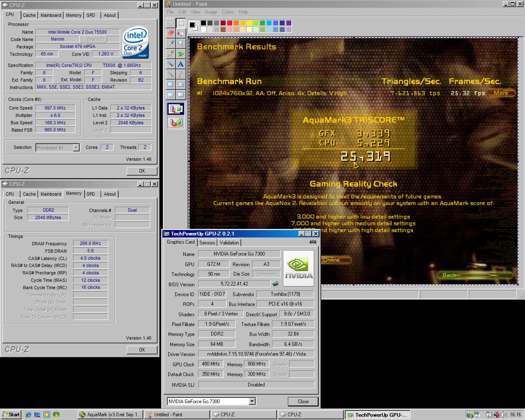Open the Paint Image menu
Viewport: 525px width, 420px height.
pos(211,12)
